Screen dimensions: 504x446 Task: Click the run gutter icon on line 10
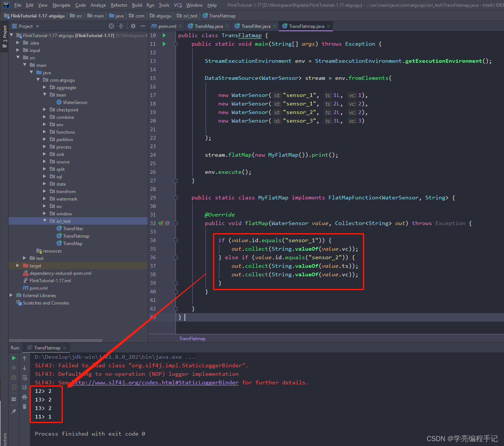(164, 35)
